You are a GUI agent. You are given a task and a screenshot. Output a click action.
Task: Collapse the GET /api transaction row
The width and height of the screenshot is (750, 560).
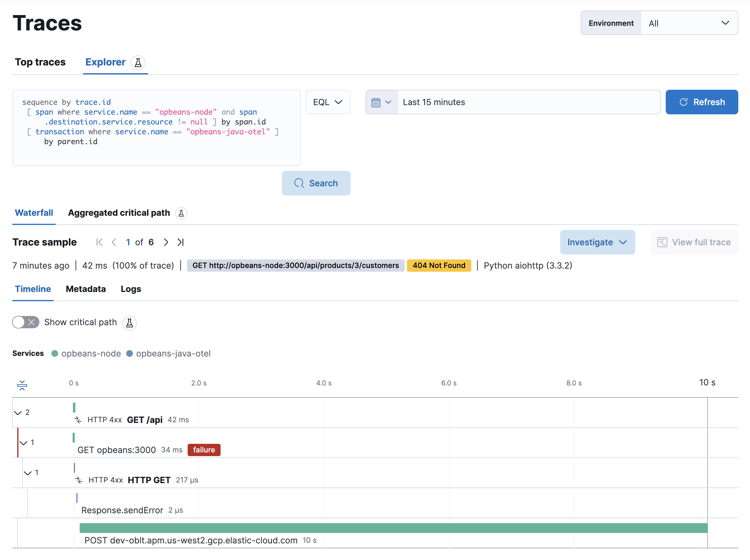18,413
